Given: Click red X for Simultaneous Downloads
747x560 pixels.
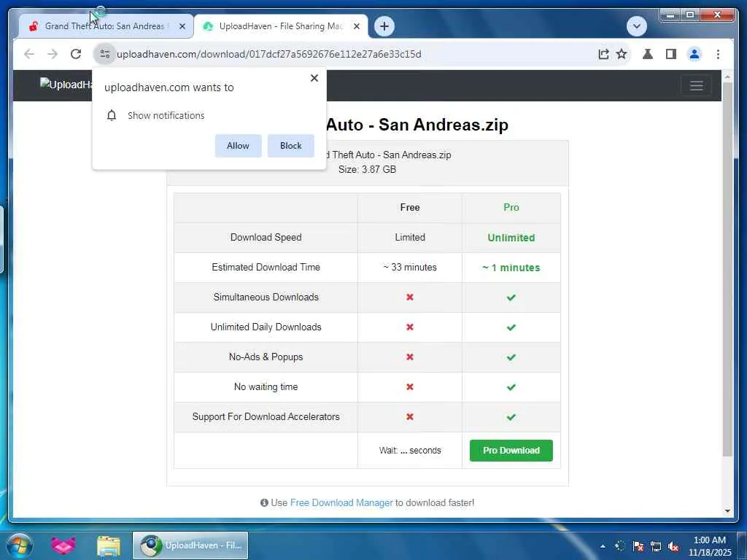Looking at the screenshot, I should [x=410, y=297].
